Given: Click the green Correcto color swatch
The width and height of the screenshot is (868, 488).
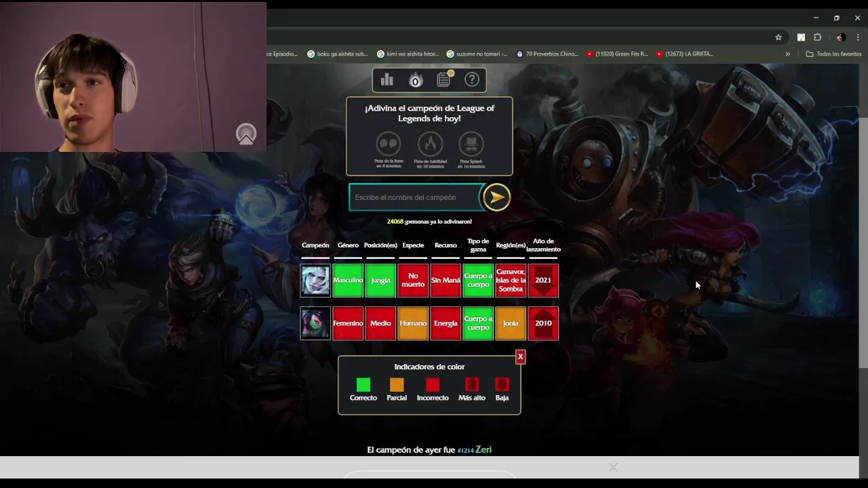Looking at the screenshot, I should pos(363,385).
